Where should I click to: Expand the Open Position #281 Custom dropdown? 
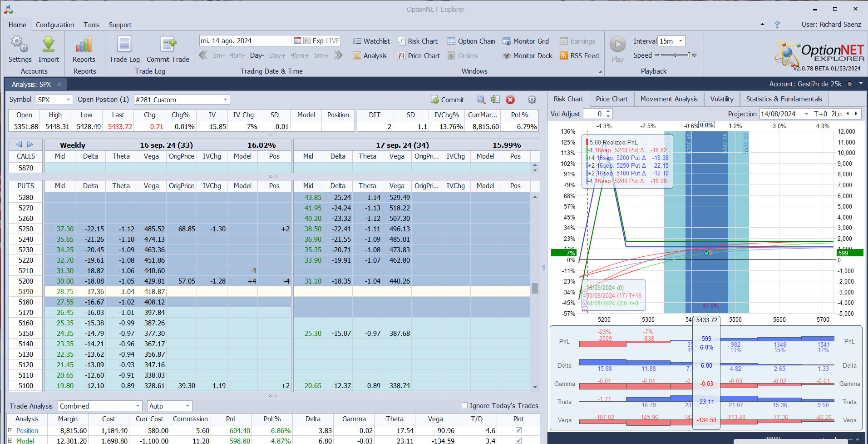(225, 100)
